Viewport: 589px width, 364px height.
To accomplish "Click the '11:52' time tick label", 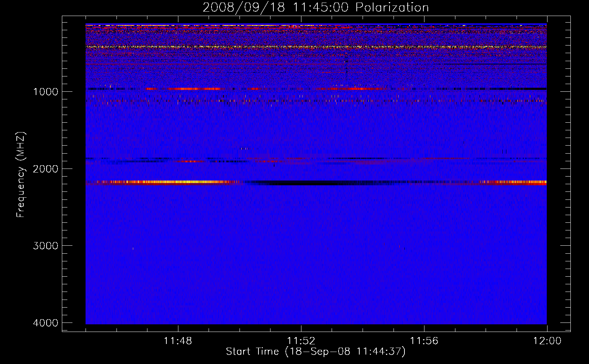I will pos(301,341).
